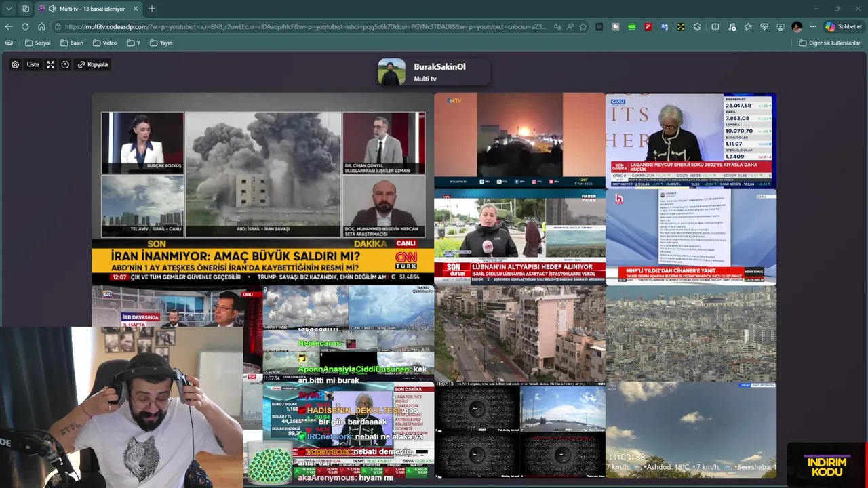This screenshot has width=868, height=488.
Task: Open the red hammer extension icon
Action: click(x=648, y=26)
